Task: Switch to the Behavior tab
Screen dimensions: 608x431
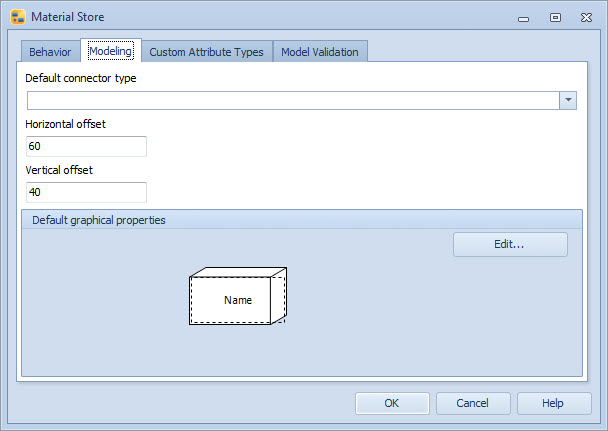Action: coord(50,52)
